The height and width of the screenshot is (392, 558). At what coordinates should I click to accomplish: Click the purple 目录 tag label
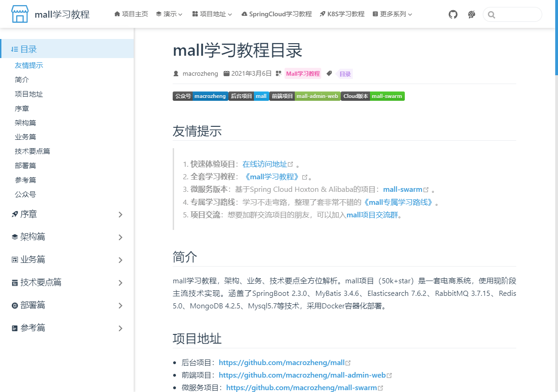[345, 74]
